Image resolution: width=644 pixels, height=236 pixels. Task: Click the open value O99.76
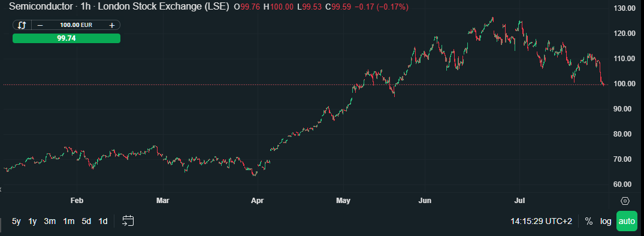click(246, 7)
